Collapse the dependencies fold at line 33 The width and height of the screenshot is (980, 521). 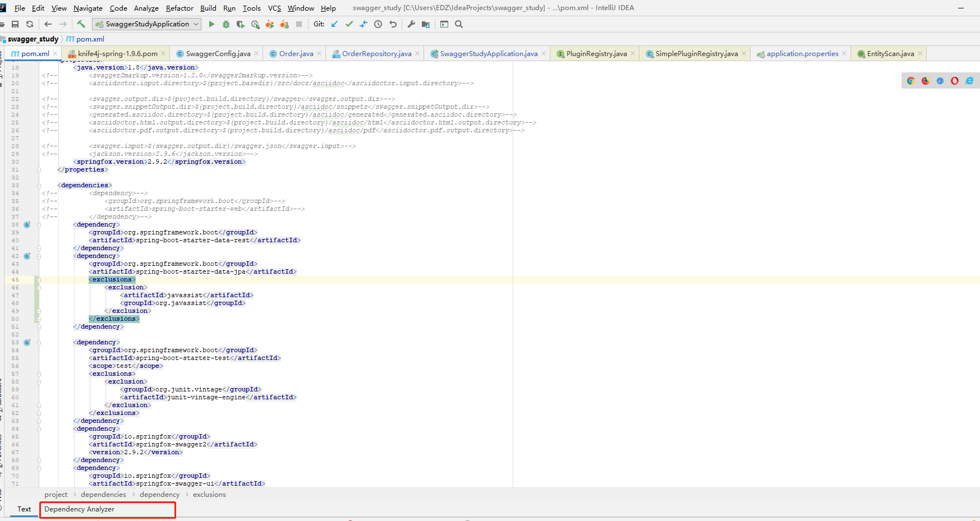[x=38, y=185]
